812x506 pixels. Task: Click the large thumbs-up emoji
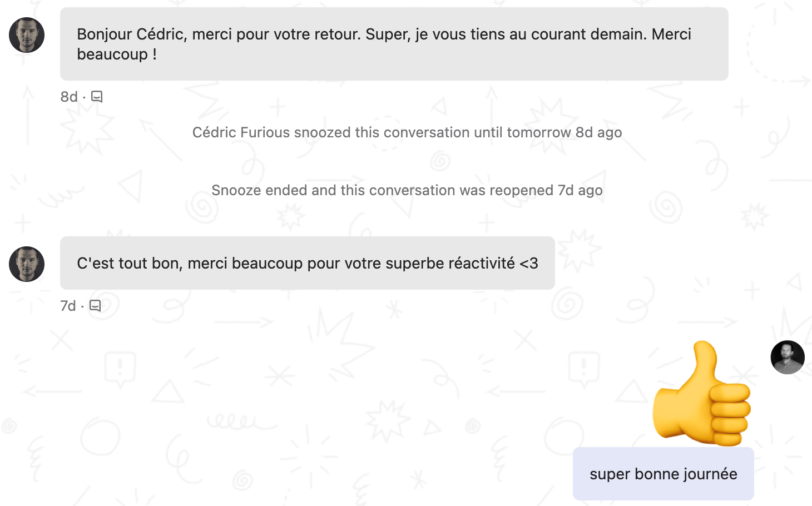(702, 394)
